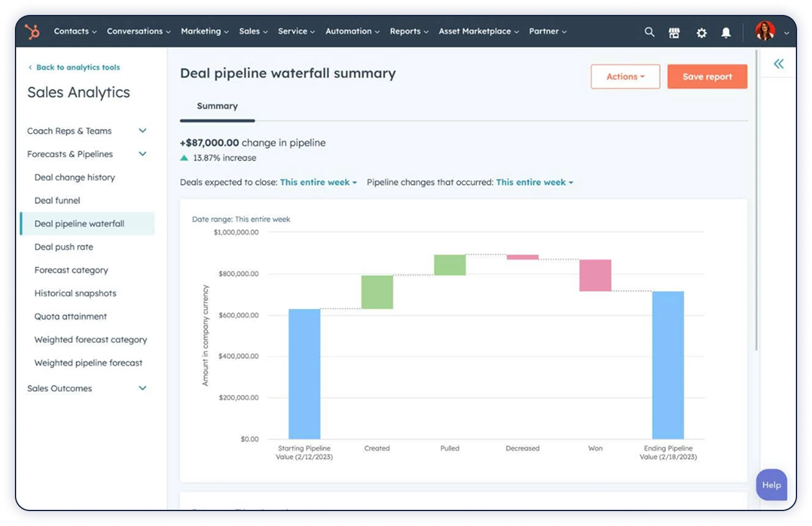
Task: Select Historical snapshots report
Action: [x=75, y=293]
